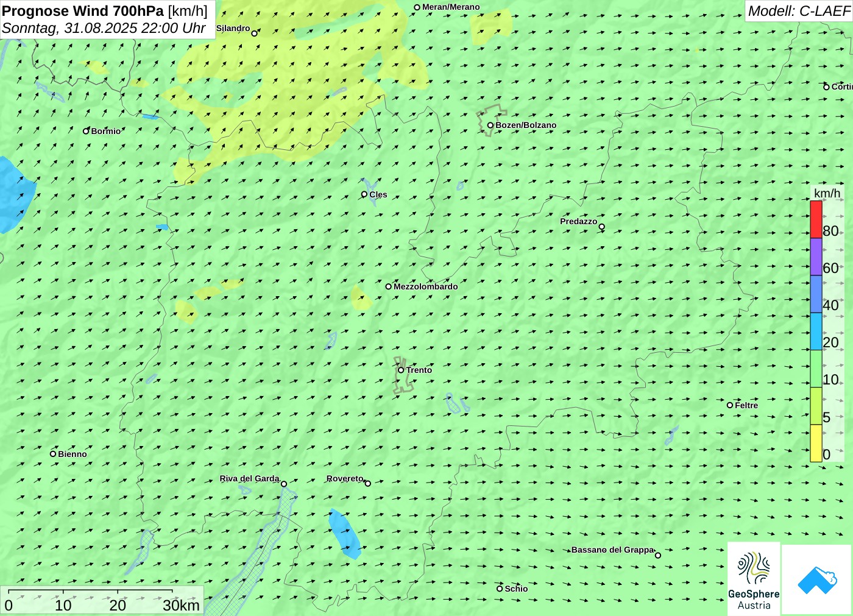853x616 pixels.
Task: Click the GeoSphere Austria logo
Action: click(x=754, y=578)
